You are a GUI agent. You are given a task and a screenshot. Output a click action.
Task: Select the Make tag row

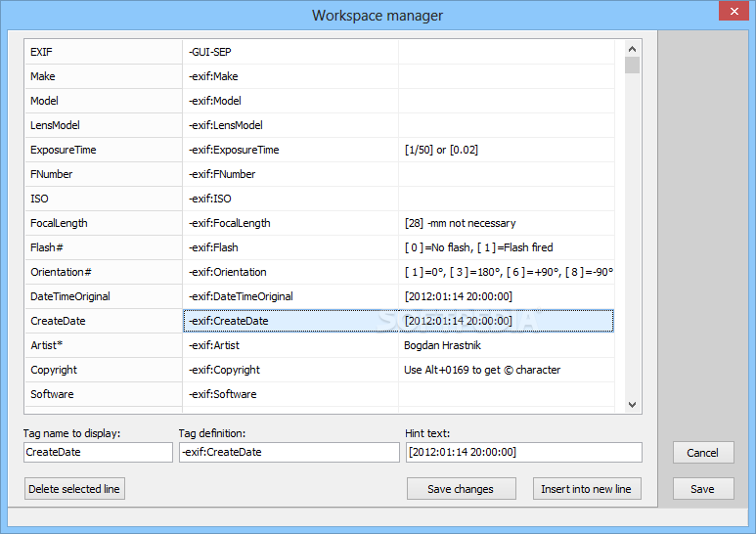(x=320, y=76)
